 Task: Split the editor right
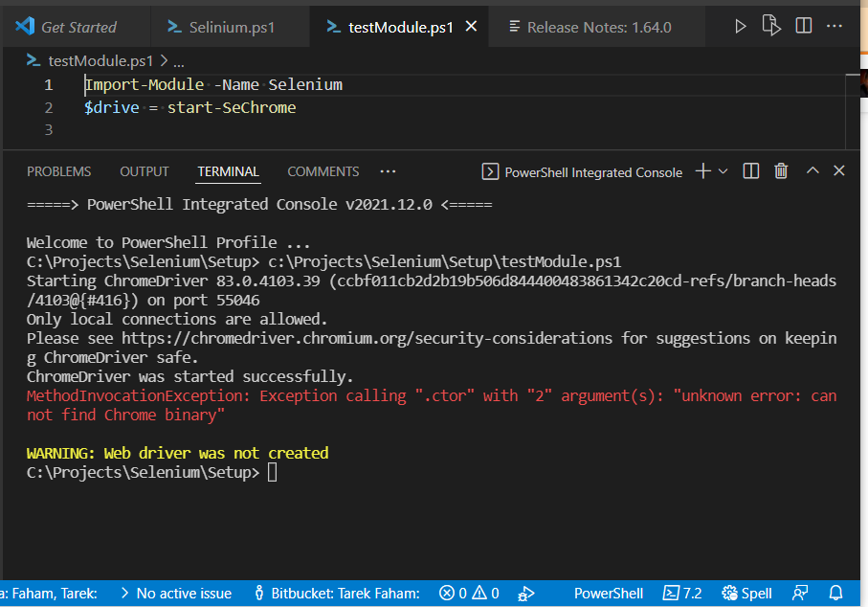click(803, 26)
